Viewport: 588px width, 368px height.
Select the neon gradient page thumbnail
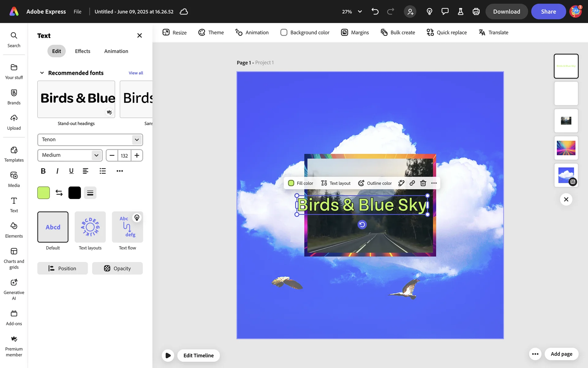[x=566, y=148]
